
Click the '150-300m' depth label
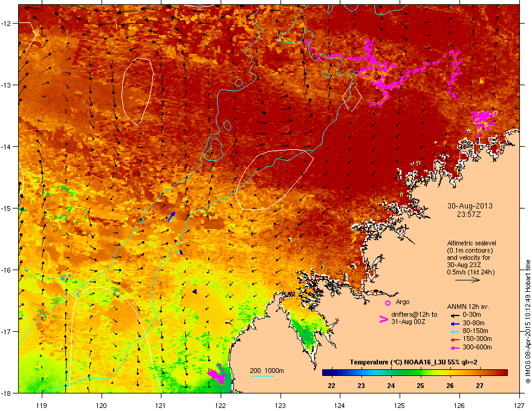point(477,338)
